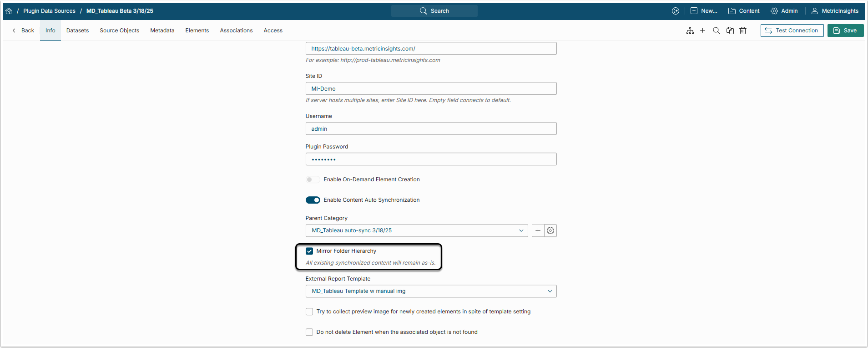Click the sparkle AI assistant icon

point(676,11)
